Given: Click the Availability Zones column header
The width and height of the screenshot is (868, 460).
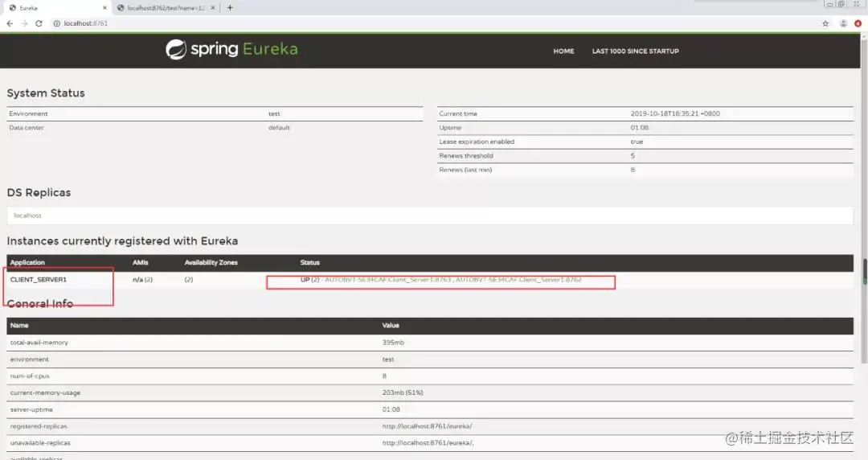Looking at the screenshot, I should click(211, 263).
